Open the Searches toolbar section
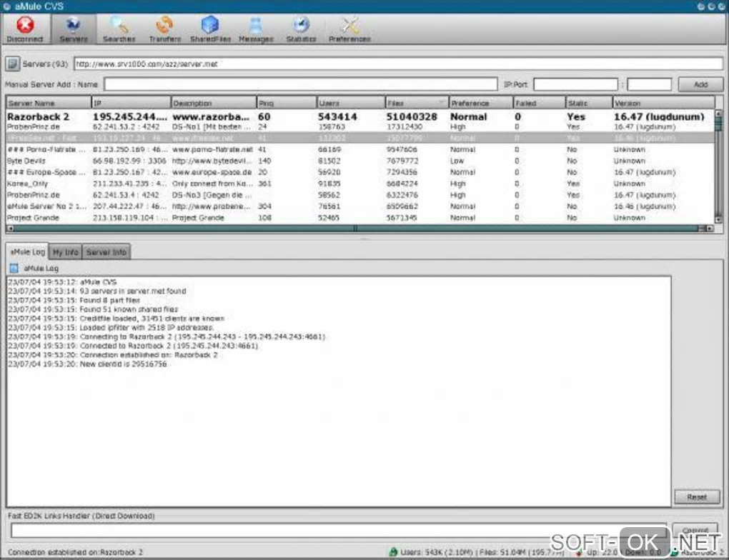Image resolution: width=729 pixels, height=560 pixels. tap(119, 29)
